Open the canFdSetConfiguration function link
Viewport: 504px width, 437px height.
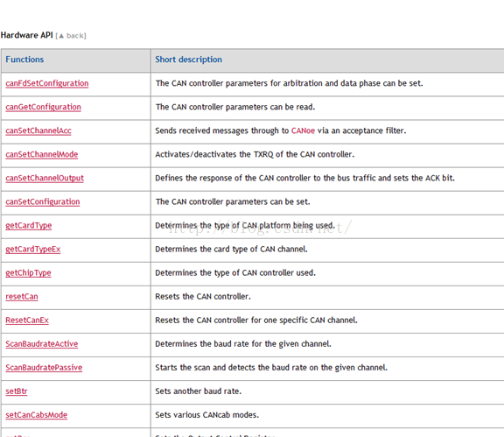(47, 83)
